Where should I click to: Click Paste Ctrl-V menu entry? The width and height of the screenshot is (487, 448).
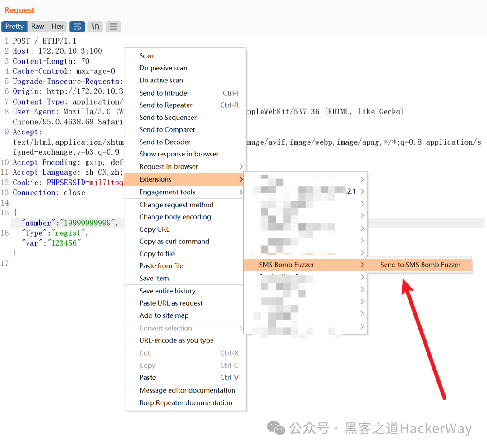click(x=185, y=378)
